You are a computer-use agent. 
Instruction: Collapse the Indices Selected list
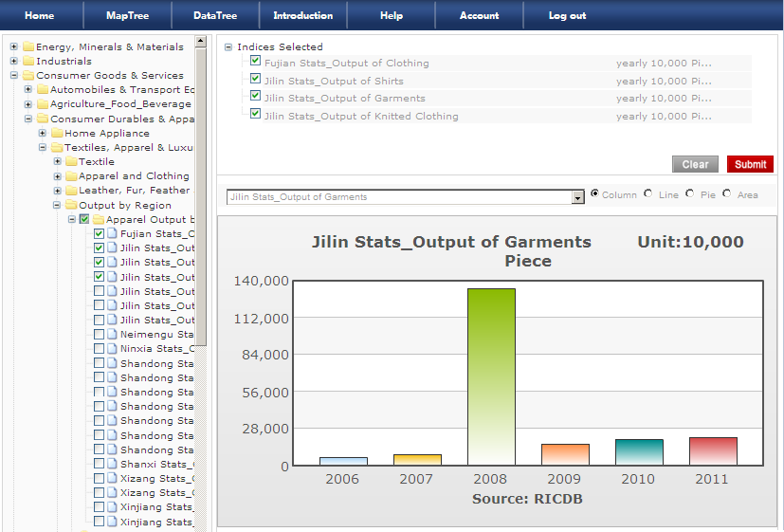[228, 47]
